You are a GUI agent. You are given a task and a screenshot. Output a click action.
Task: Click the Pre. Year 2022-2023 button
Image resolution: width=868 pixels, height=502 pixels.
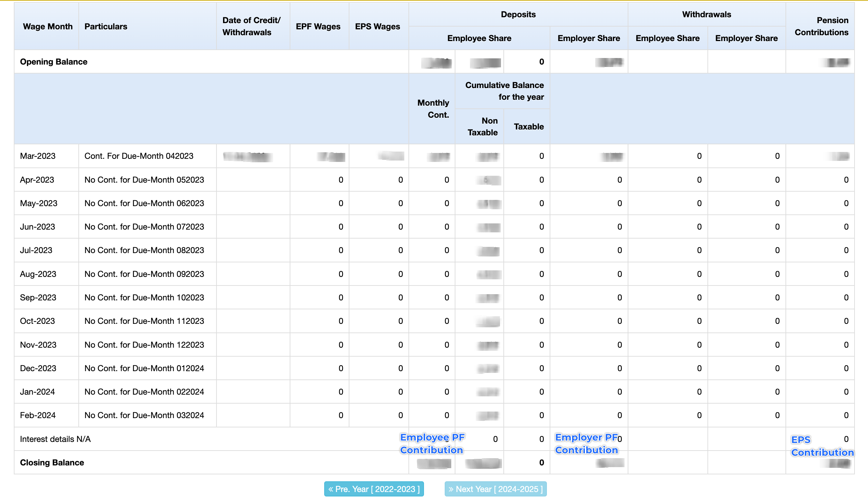click(374, 489)
